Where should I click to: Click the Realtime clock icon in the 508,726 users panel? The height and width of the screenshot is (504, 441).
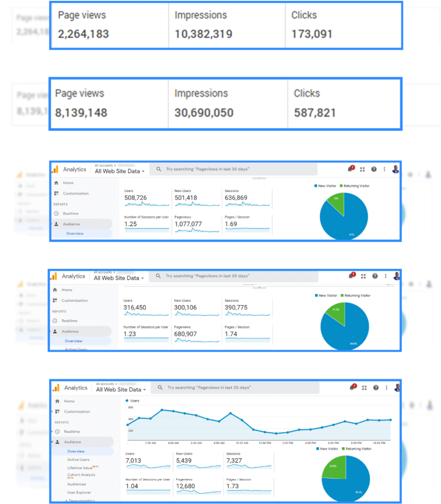click(57, 214)
